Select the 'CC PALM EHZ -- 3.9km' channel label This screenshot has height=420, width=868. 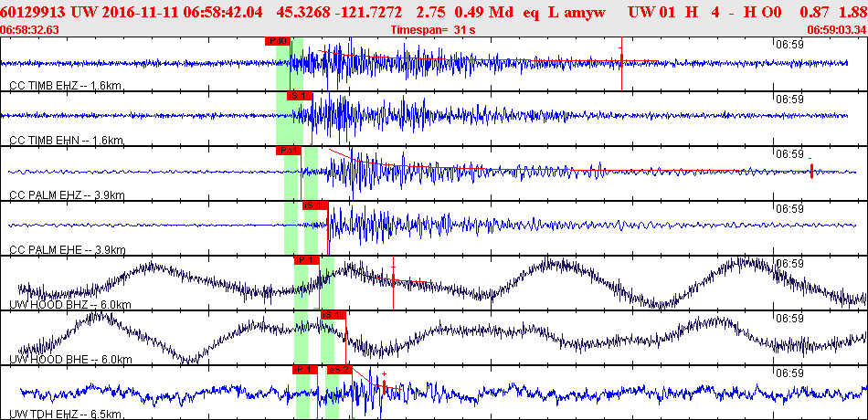coord(68,195)
